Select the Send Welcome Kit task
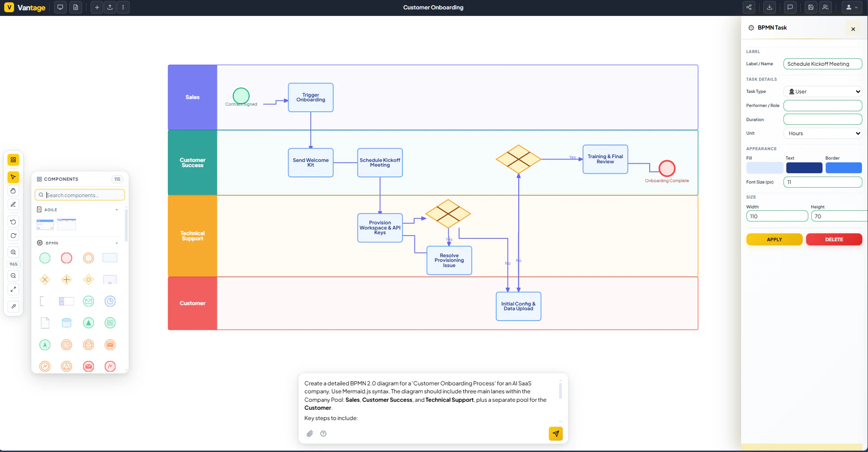Screen dimensions: 868x452 [x=311, y=163]
